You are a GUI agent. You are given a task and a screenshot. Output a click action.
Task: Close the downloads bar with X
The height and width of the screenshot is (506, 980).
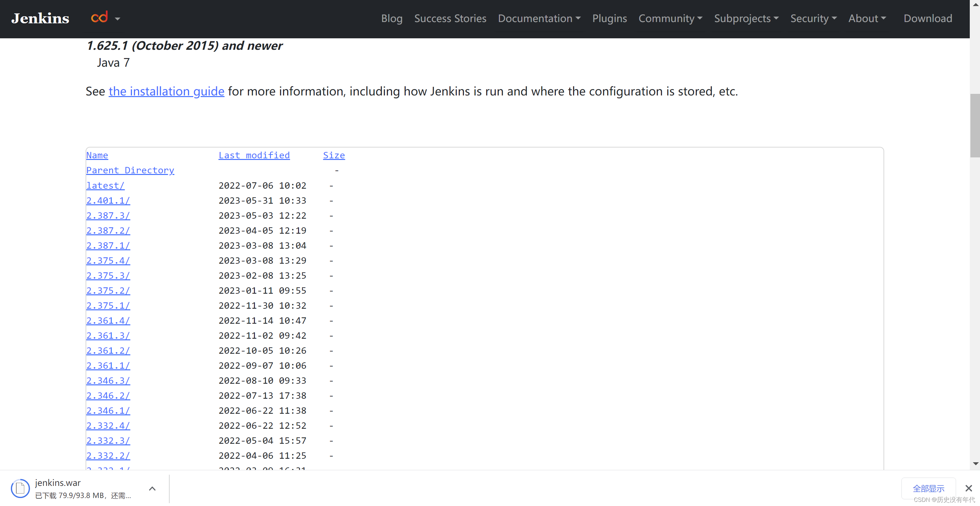pyautogui.click(x=969, y=488)
